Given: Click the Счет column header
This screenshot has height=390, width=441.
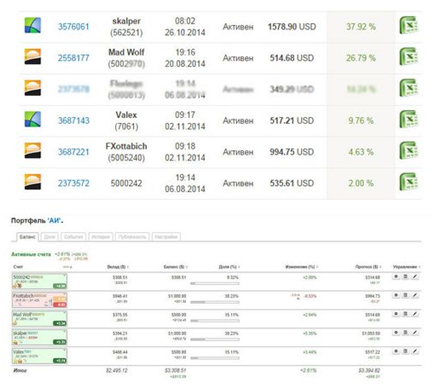Looking at the screenshot, I should click(18, 267).
